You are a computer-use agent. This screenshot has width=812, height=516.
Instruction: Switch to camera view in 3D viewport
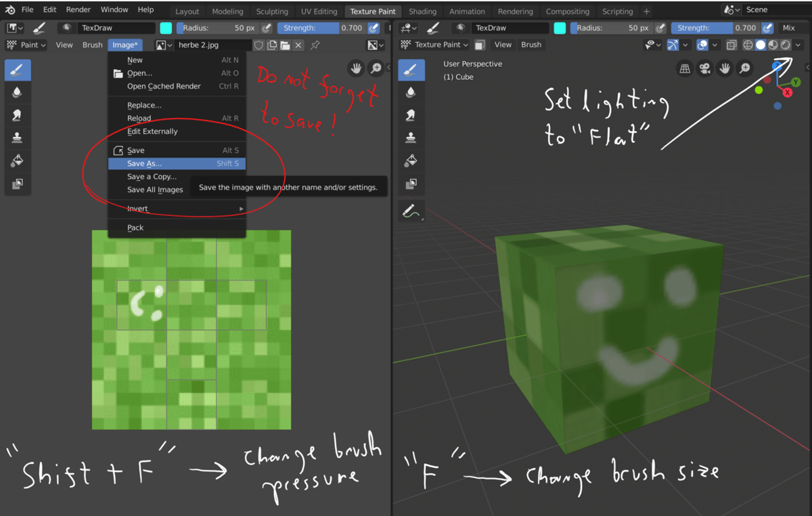click(x=704, y=68)
